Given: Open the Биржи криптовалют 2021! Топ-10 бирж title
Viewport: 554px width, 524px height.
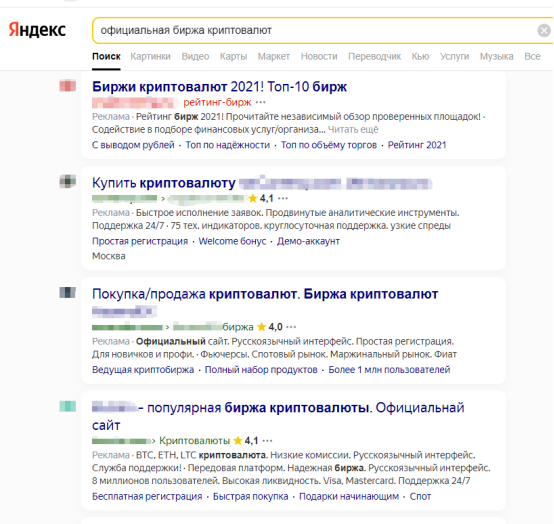Looking at the screenshot, I should click(x=219, y=87).
